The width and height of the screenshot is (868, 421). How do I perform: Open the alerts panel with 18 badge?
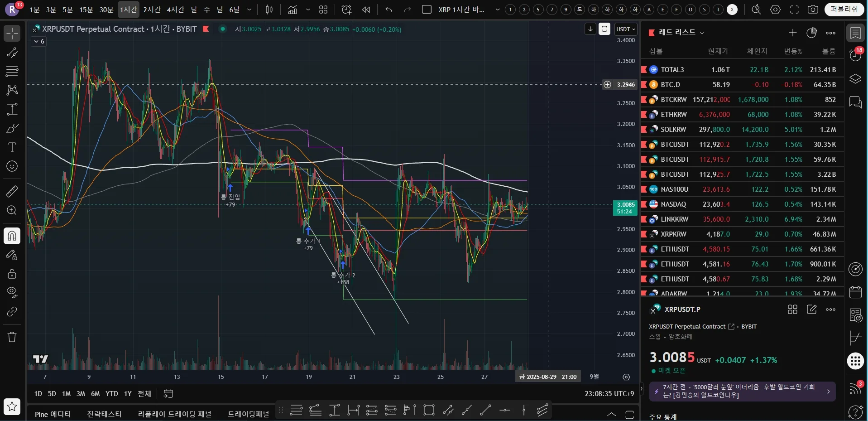pyautogui.click(x=855, y=55)
